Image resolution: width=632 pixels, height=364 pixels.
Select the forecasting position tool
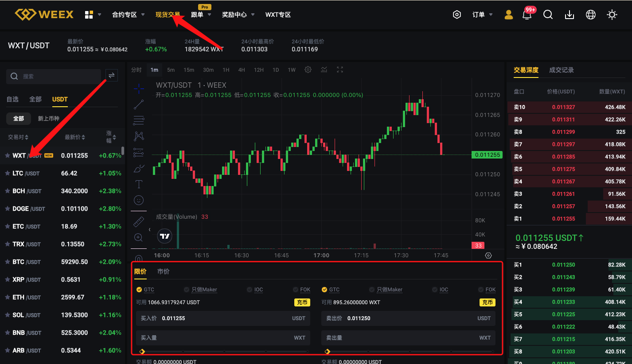coord(139,152)
